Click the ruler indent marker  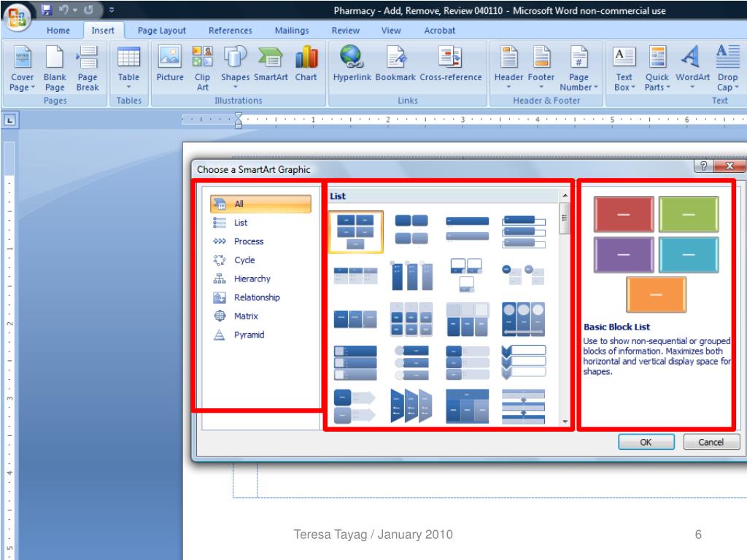click(239, 120)
